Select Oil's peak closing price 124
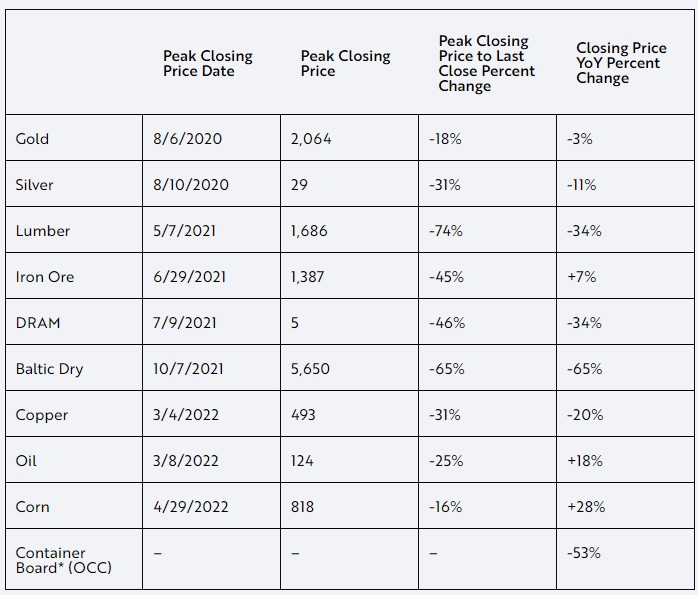The width and height of the screenshot is (698, 595). coord(302,461)
